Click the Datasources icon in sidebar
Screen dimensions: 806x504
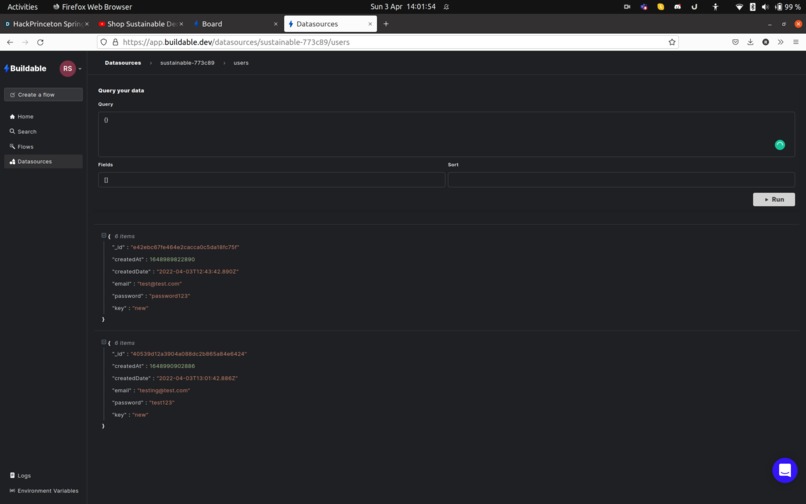pos(12,161)
